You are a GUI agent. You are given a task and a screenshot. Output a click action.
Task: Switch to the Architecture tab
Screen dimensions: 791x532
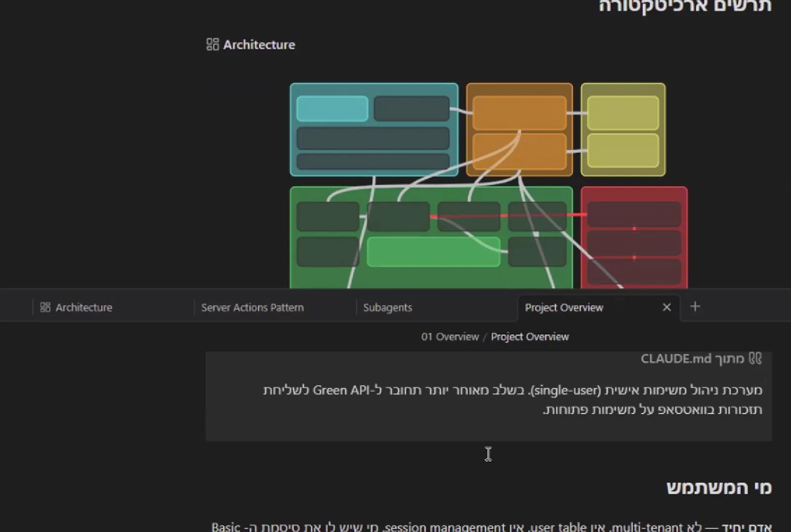point(84,307)
